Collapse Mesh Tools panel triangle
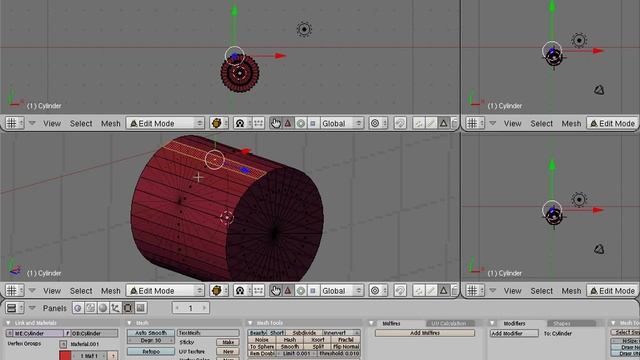Screen dimensions: 640x360 tap(250, 323)
